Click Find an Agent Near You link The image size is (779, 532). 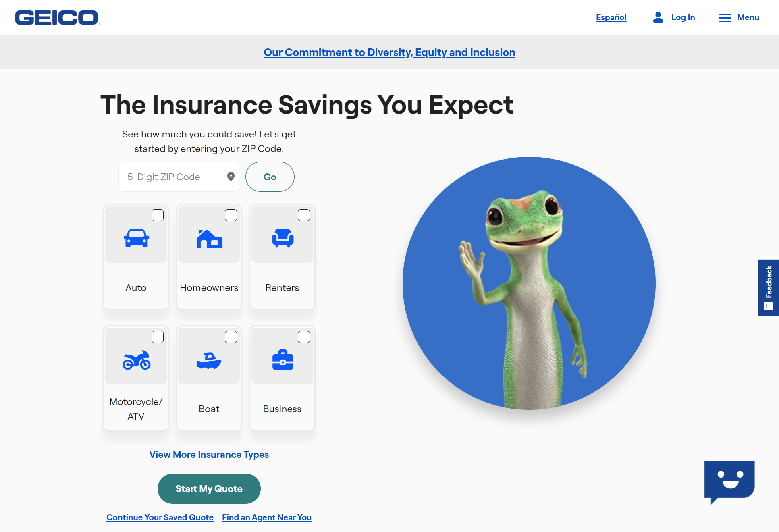(266, 517)
